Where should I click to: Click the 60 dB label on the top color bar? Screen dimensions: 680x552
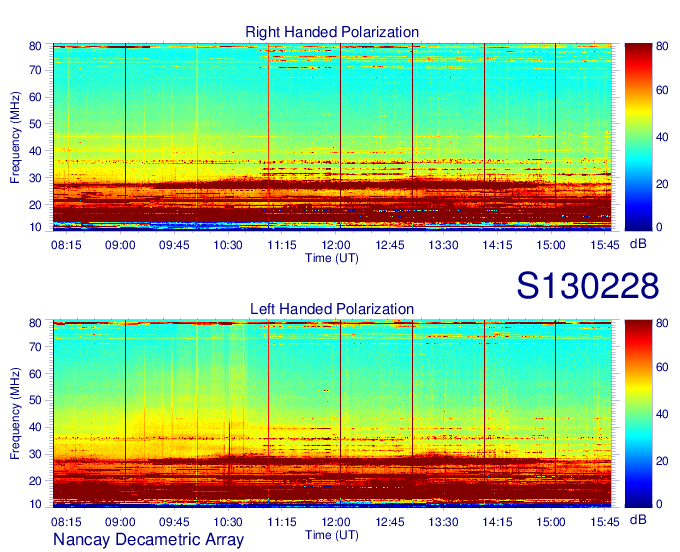[662, 90]
